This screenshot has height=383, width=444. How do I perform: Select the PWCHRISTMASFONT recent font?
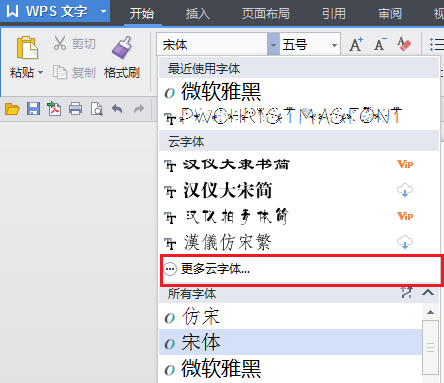[x=299, y=117]
